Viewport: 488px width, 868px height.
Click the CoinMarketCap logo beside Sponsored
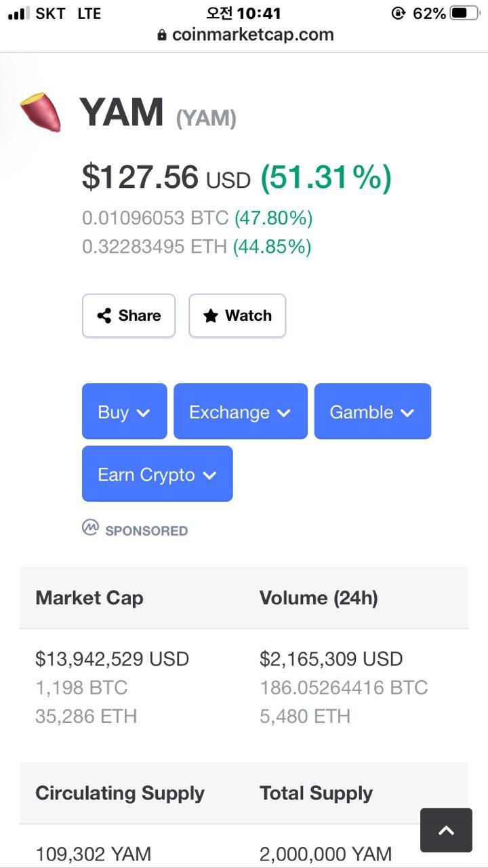tap(90, 528)
